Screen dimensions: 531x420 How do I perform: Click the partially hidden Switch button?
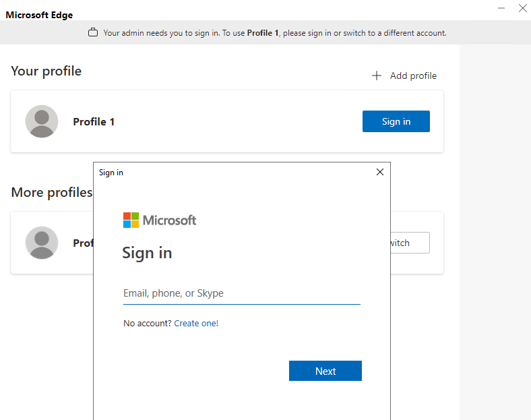tap(410, 243)
